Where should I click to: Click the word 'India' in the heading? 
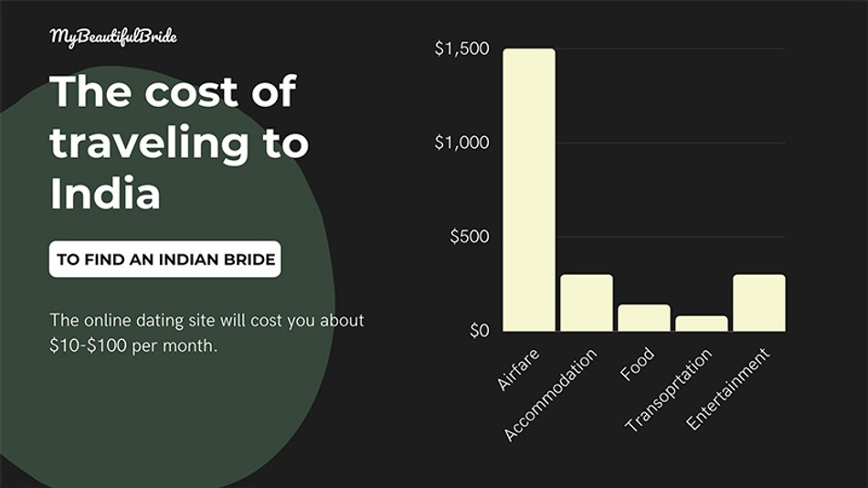[x=105, y=194]
